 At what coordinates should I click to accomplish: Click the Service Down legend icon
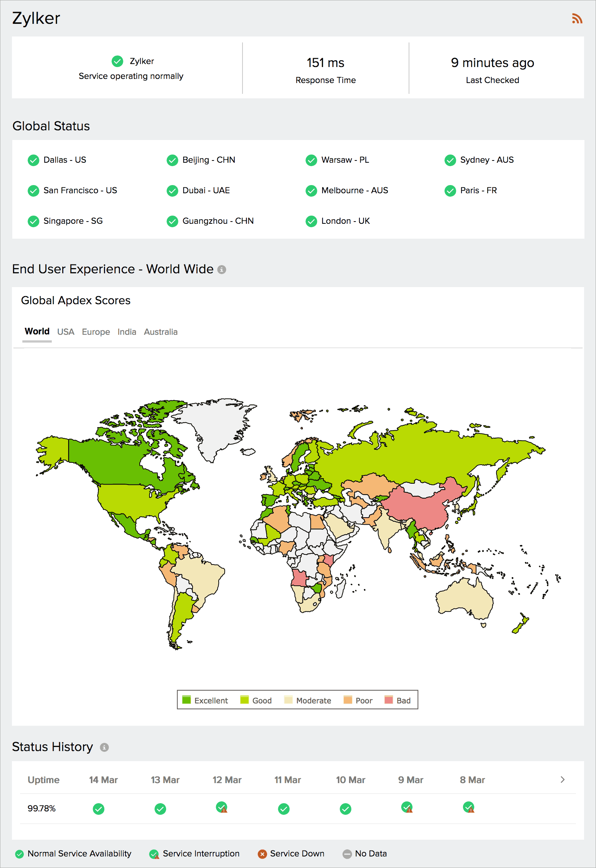click(x=262, y=854)
